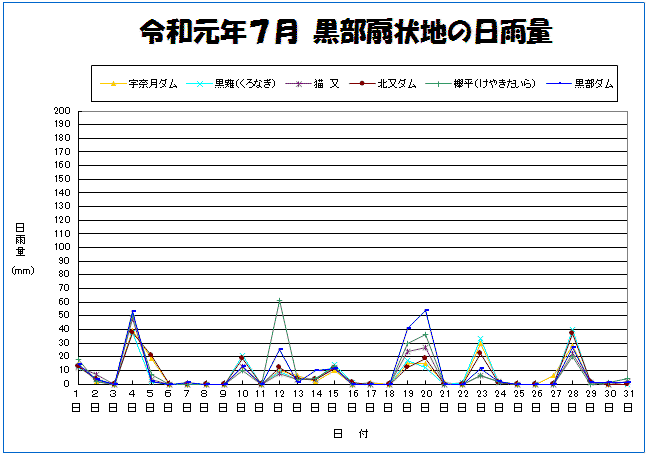Select the 黒部ダム peak data point on day 20
This screenshot has height=455, width=648.
(427, 310)
